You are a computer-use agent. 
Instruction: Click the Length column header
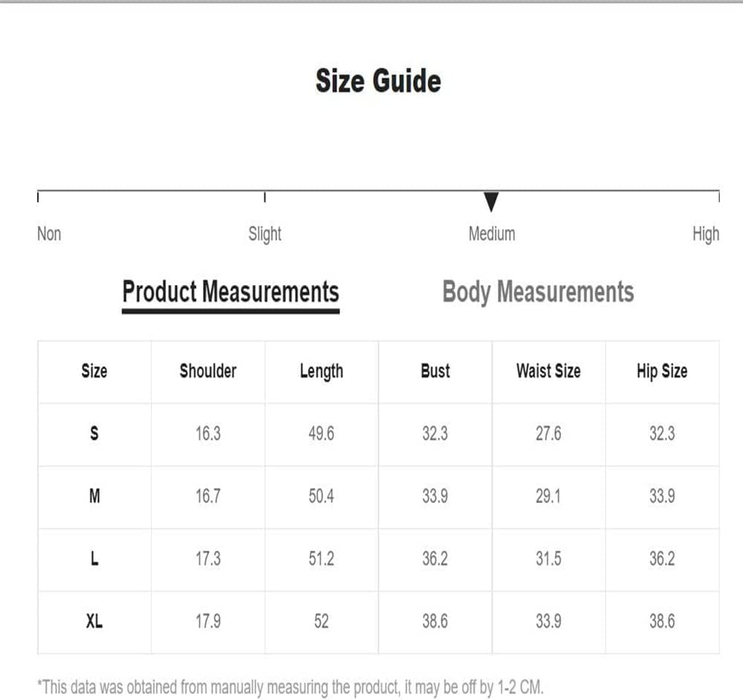click(321, 372)
